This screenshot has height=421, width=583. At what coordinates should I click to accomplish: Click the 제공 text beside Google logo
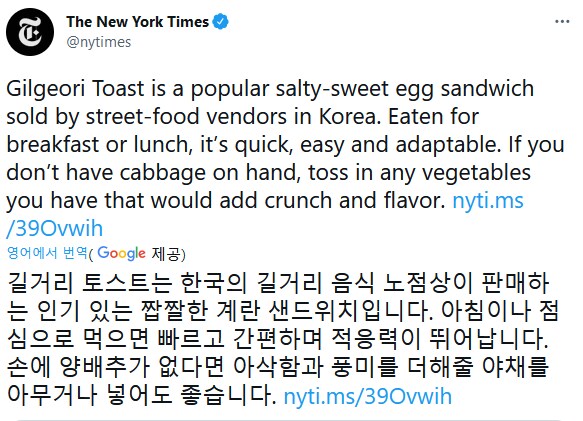[166, 254]
